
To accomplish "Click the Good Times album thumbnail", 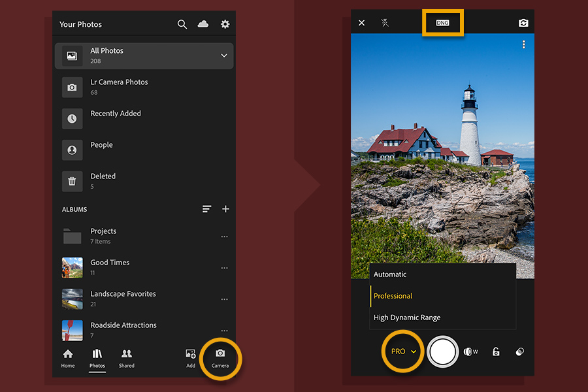I will 72,267.
